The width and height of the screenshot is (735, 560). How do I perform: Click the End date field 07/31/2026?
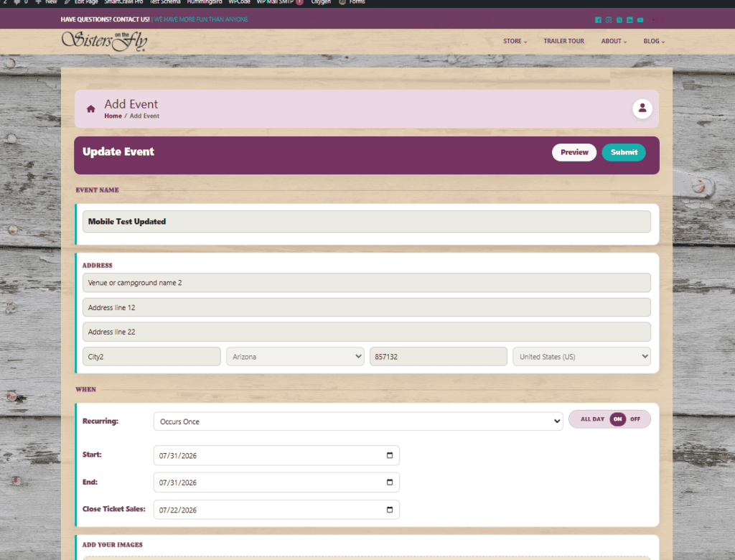[276, 482]
